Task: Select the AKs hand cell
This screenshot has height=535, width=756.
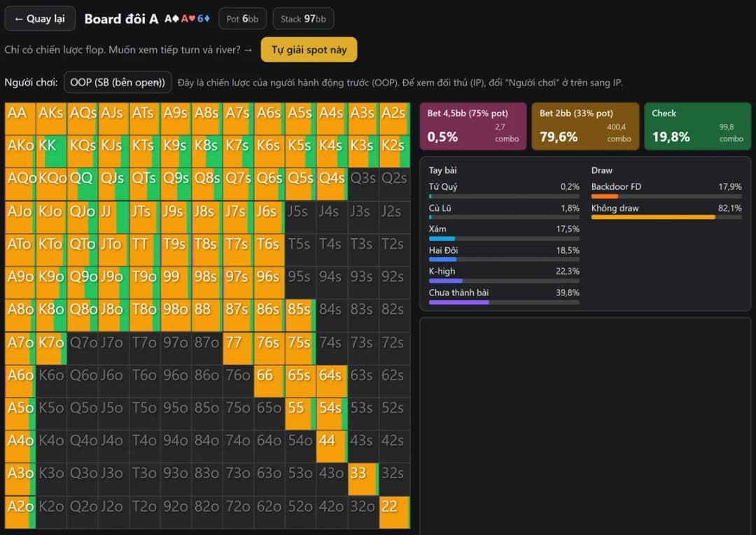Action: pos(52,118)
